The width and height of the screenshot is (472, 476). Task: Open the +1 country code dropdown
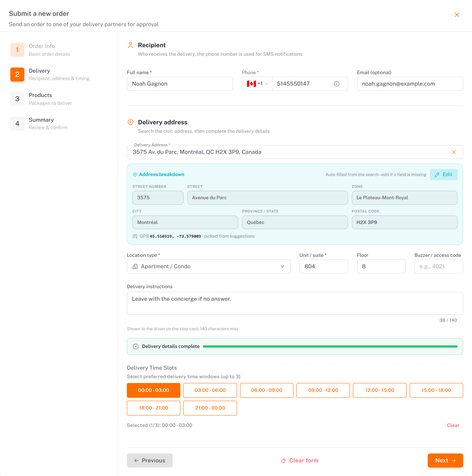257,84
